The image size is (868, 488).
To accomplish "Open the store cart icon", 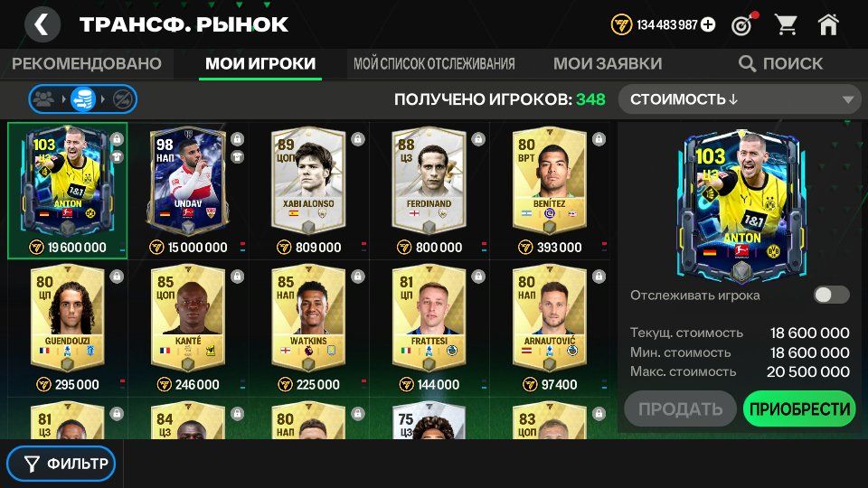I will click(x=786, y=25).
